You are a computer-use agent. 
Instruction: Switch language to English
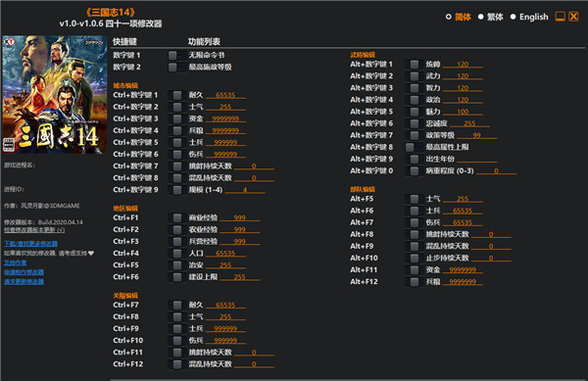click(x=529, y=17)
